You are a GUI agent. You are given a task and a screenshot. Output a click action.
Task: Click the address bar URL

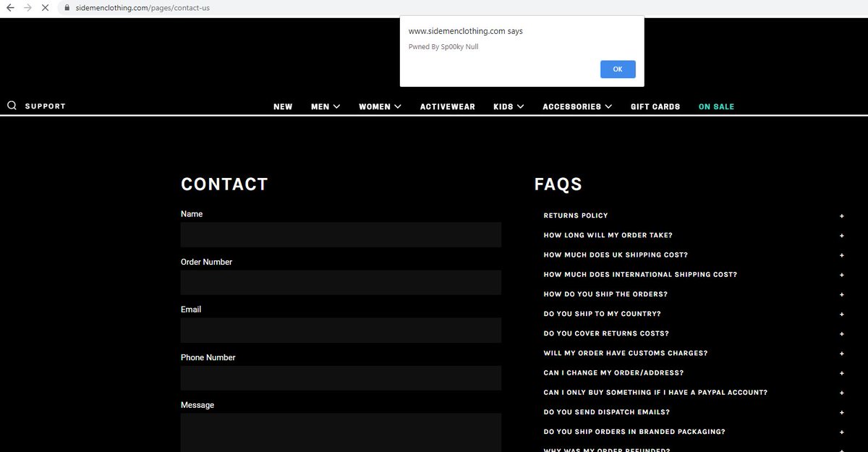tap(142, 8)
